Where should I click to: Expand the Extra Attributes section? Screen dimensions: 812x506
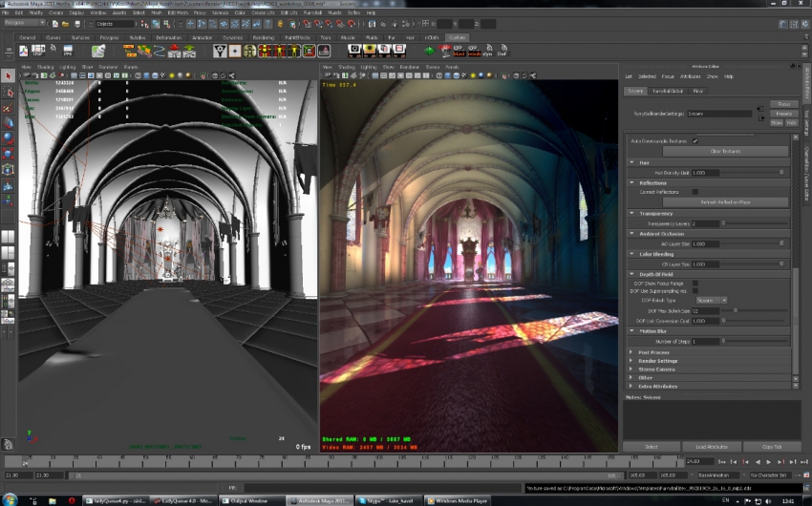click(631, 387)
